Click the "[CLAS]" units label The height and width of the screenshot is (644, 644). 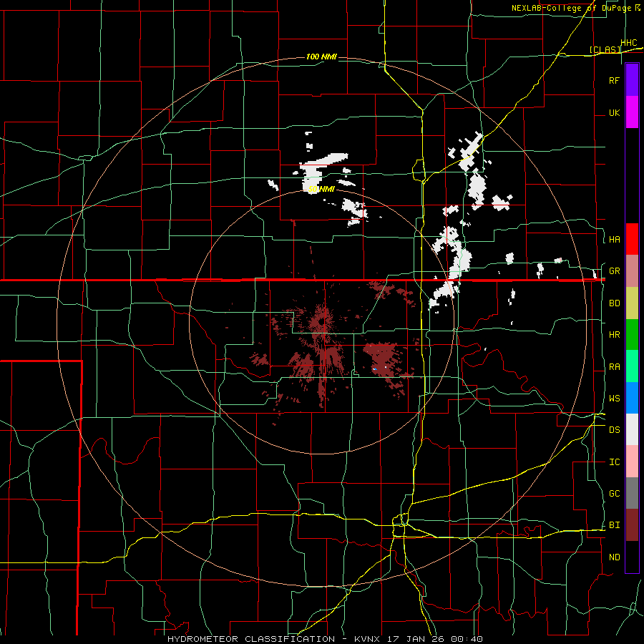605,49
